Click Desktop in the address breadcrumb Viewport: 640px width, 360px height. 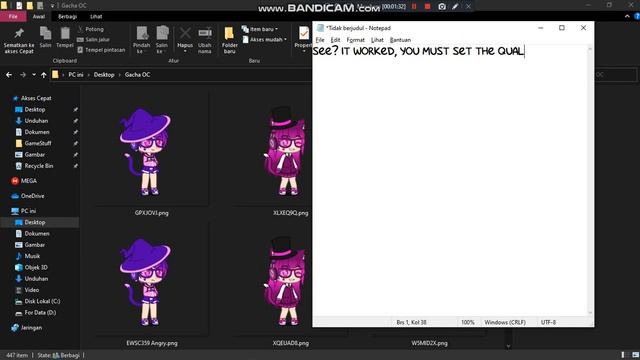tap(104, 75)
